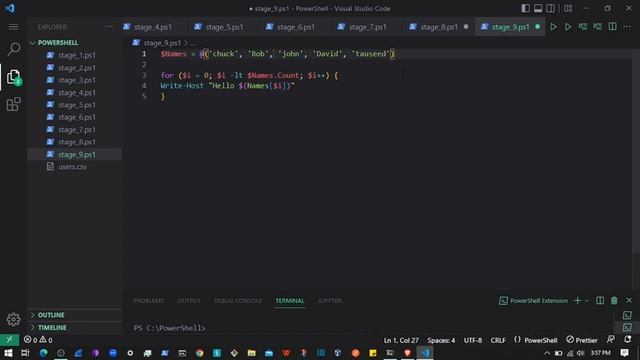Open the launch profile dropdown arrow
This screenshot has height=360, width=640.
[587, 301]
